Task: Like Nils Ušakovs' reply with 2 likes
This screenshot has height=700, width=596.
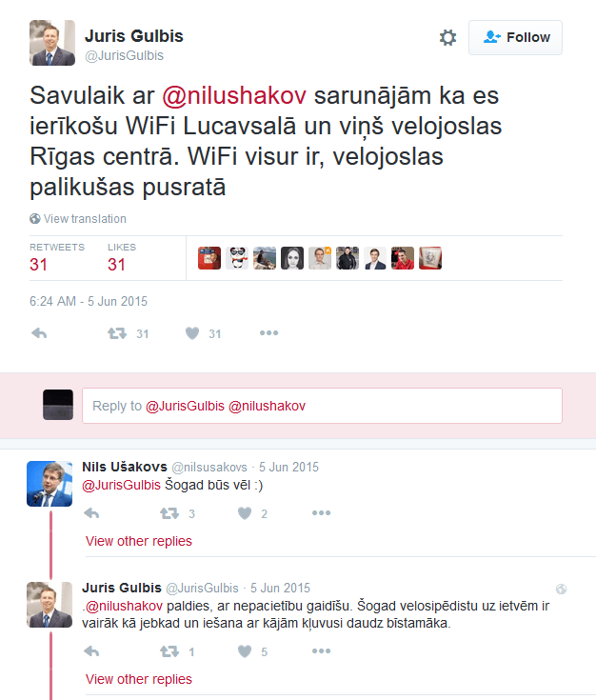Action: click(245, 513)
